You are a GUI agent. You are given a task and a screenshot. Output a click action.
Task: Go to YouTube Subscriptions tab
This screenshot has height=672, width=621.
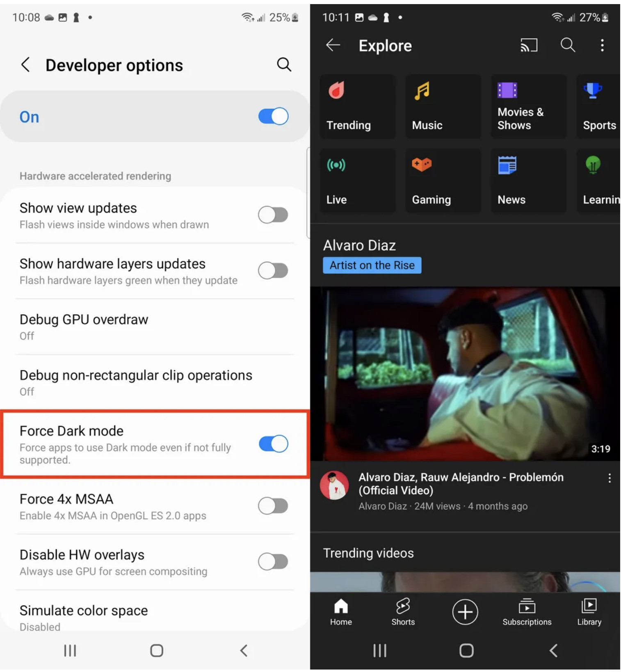(527, 612)
